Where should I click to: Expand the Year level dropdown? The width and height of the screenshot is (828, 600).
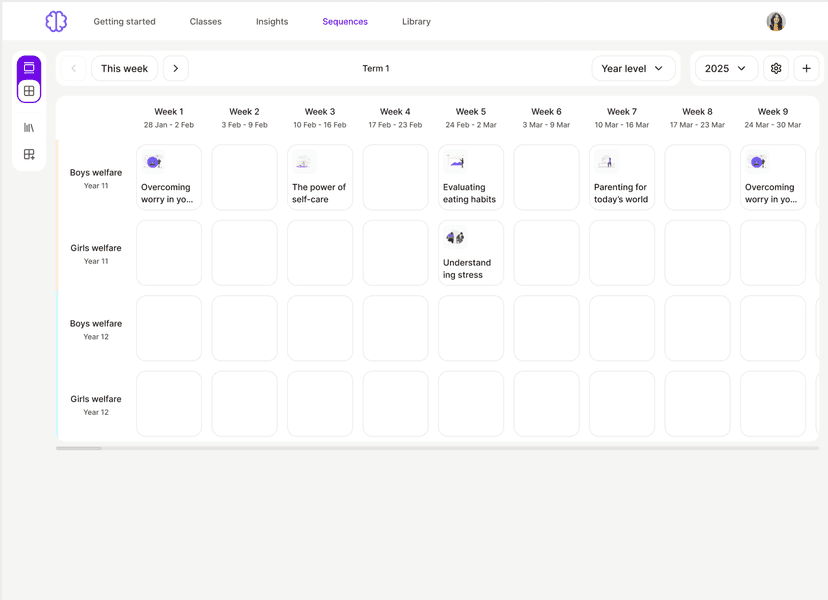tap(634, 68)
